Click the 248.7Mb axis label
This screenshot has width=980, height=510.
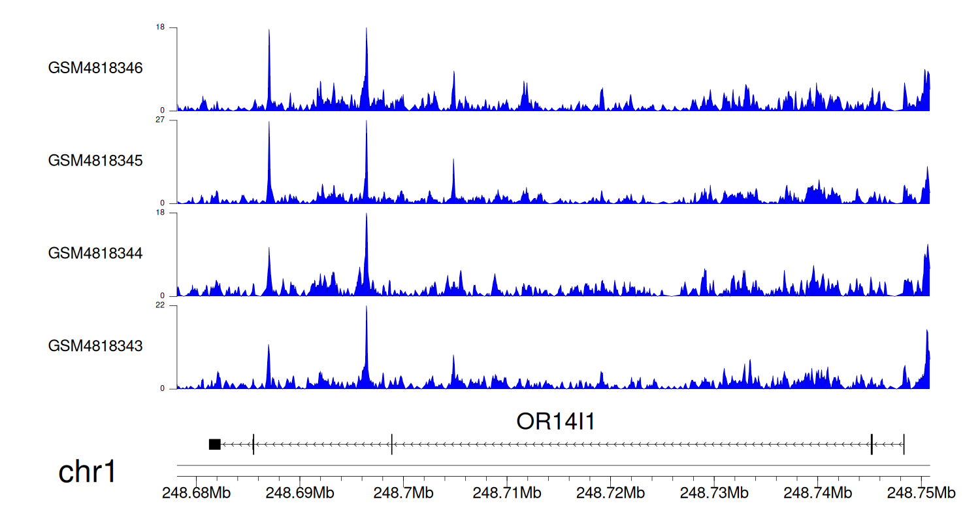pos(401,492)
